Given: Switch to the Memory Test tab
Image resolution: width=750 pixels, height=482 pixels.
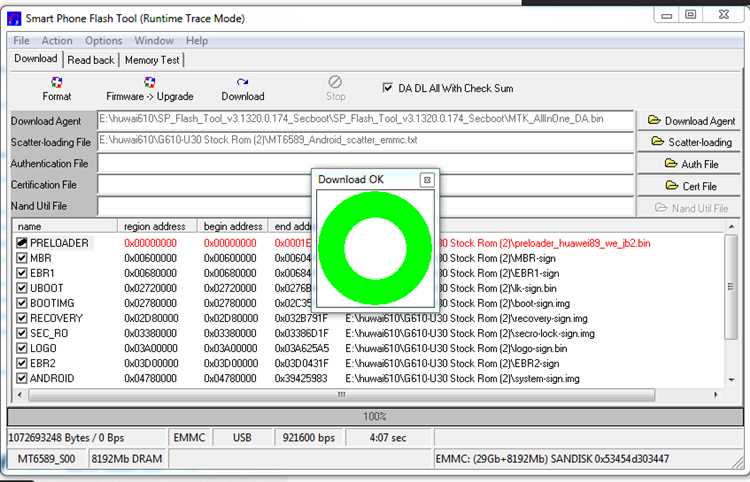Looking at the screenshot, I should (x=152, y=60).
